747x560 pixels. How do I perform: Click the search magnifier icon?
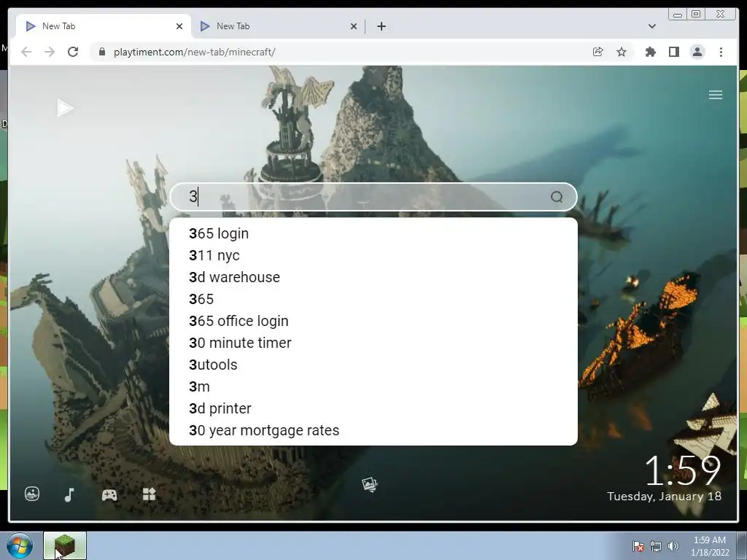click(557, 197)
